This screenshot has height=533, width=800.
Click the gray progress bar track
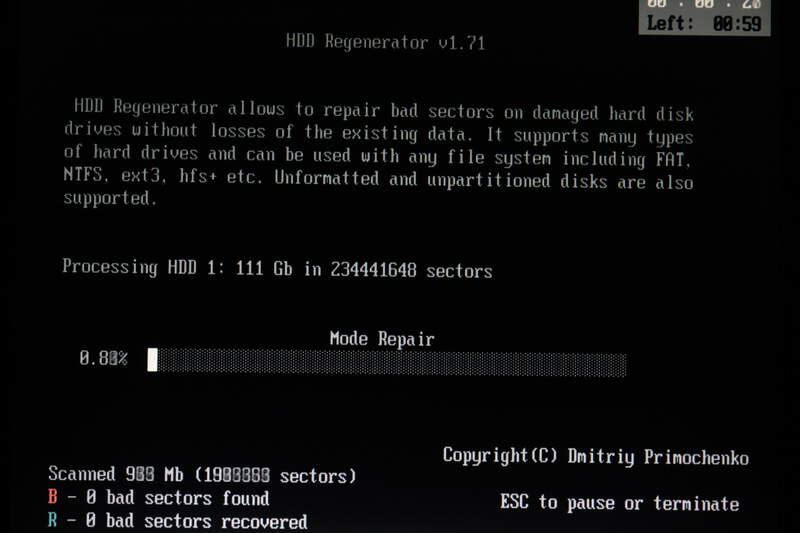[x=392, y=364]
